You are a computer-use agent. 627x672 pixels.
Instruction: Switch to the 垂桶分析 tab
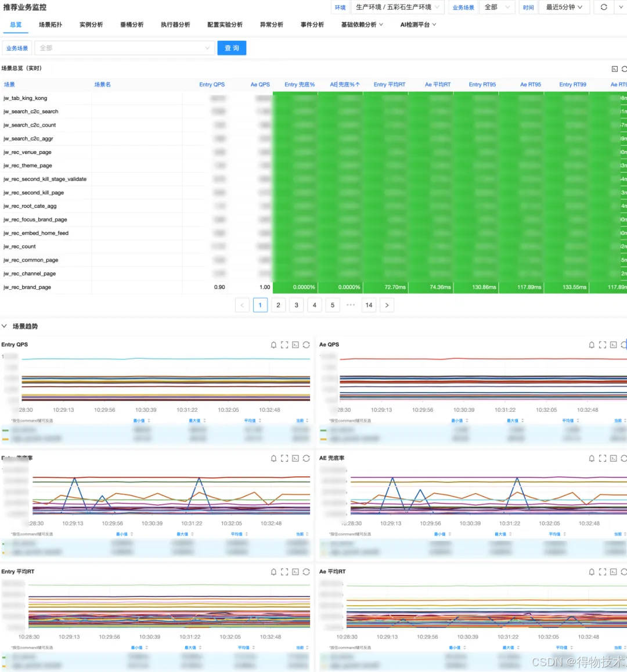coord(132,25)
